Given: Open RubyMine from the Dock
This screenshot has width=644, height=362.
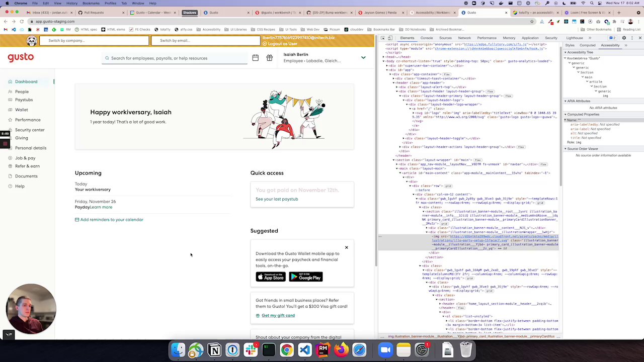Looking at the screenshot, I should click(323, 349).
